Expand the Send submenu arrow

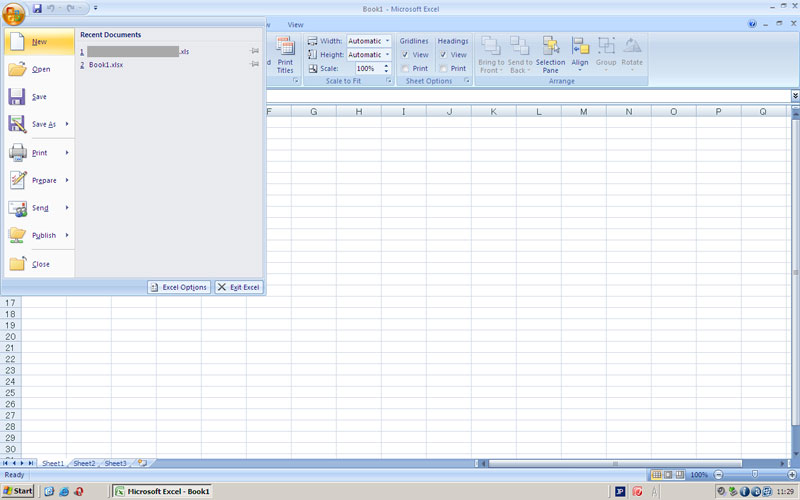click(67, 208)
